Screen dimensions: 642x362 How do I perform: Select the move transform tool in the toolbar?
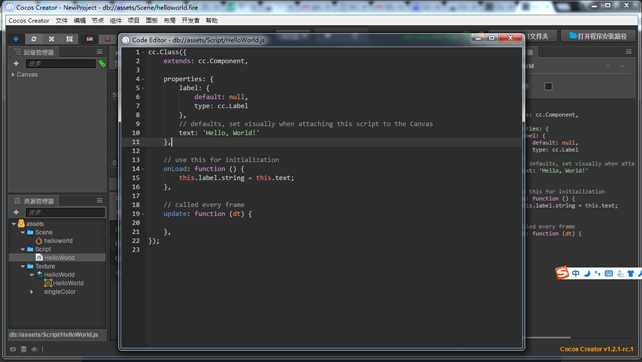[x=16, y=39]
